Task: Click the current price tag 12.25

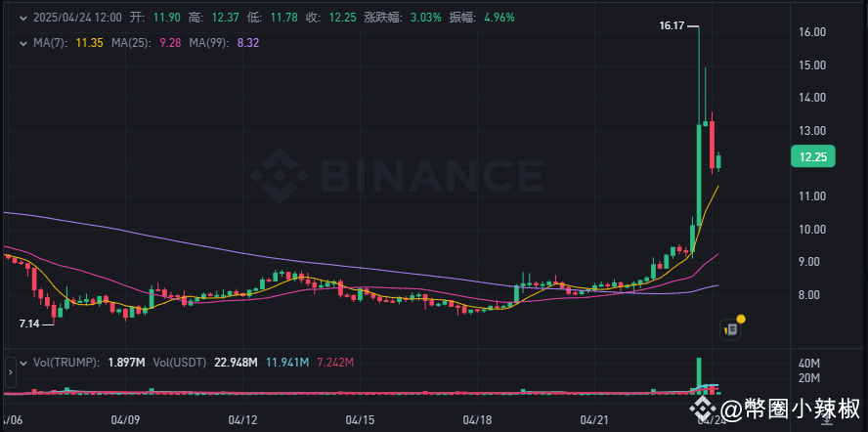Action: click(x=812, y=156)
